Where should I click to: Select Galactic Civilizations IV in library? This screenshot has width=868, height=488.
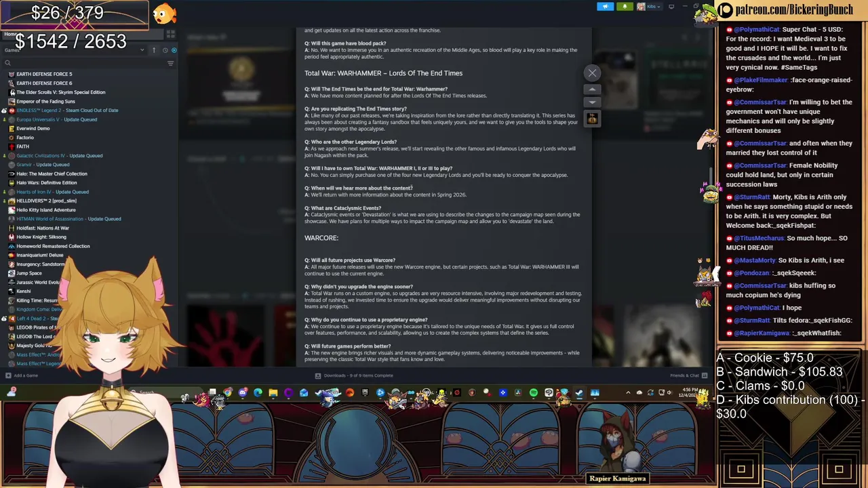point(60,155)
